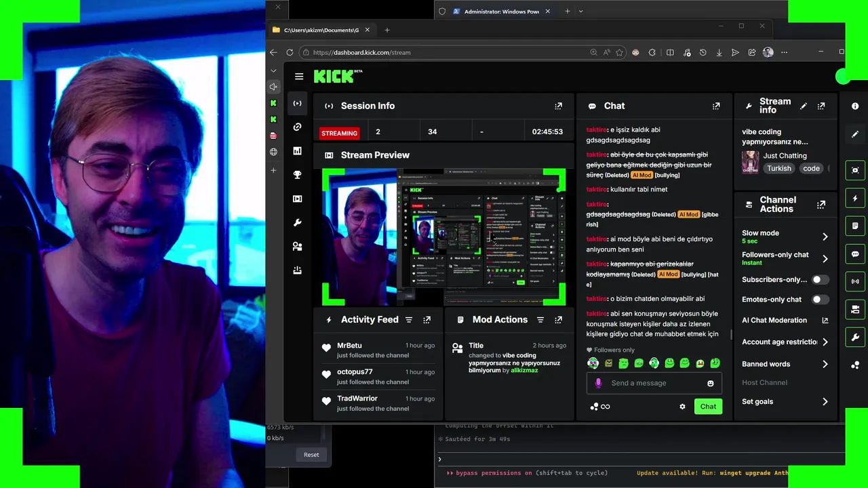
Task: Click the Turkish language tag
Action: click(x=778, y=168)
